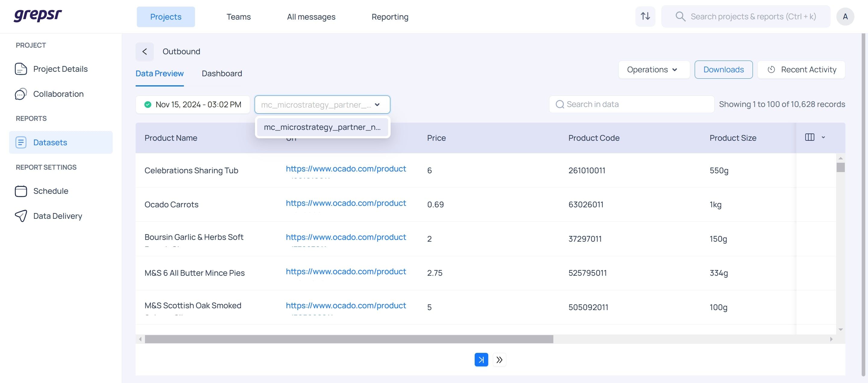Click the vertical table scrollbar thumb
Screen dimensions: 868x383
840,168
